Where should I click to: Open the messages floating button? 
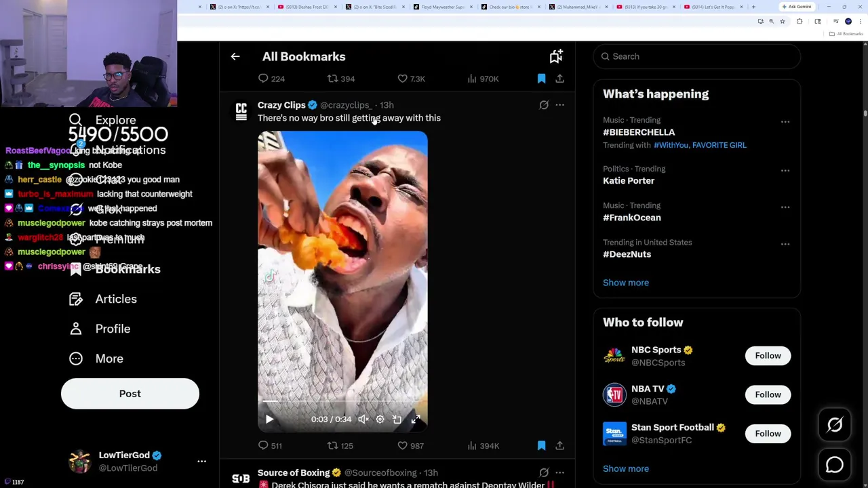(835, 465)
